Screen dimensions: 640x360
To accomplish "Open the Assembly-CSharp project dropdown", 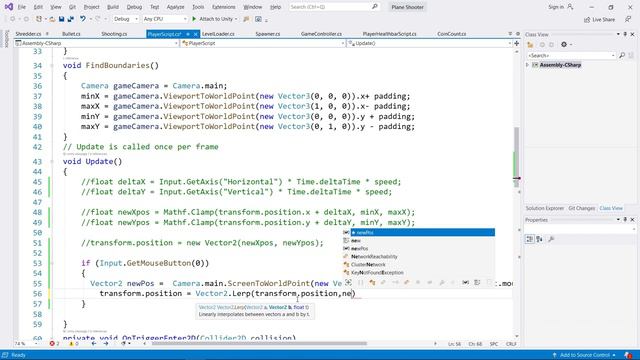I will tap(96, 43).
